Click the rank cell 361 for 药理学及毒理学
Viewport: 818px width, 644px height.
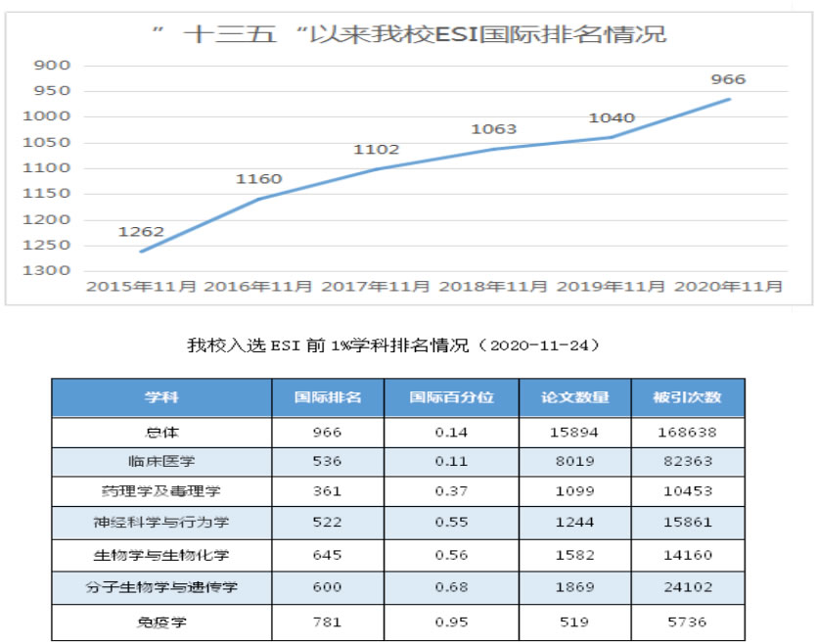(x=328, y=491)
